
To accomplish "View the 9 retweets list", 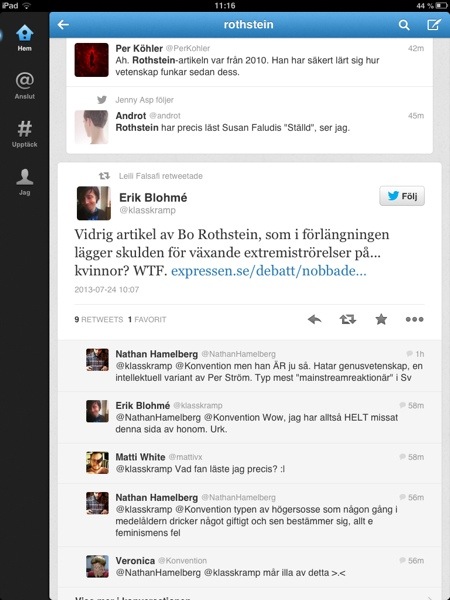I will pos(99,320).
